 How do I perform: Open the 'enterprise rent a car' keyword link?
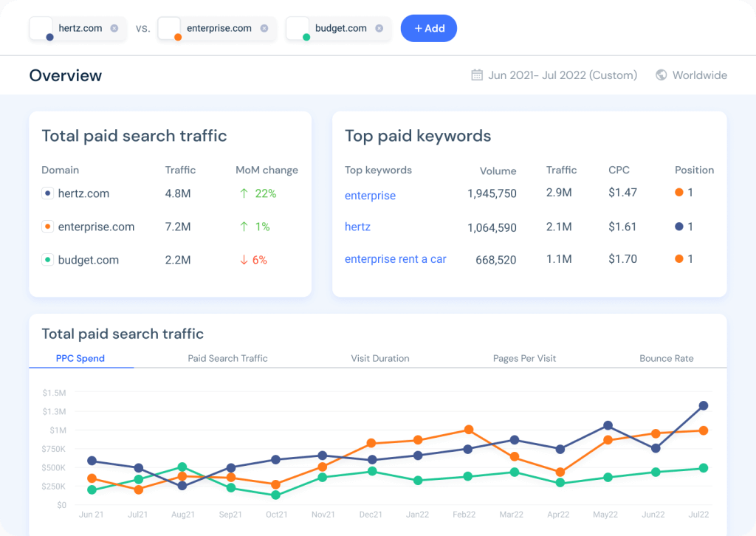point(395,259)
